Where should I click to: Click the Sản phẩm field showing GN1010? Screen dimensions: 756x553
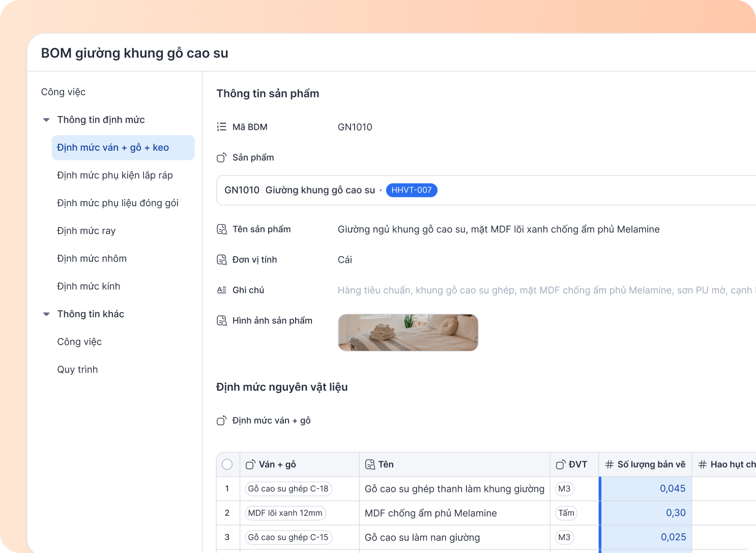(x=486, y=190)
